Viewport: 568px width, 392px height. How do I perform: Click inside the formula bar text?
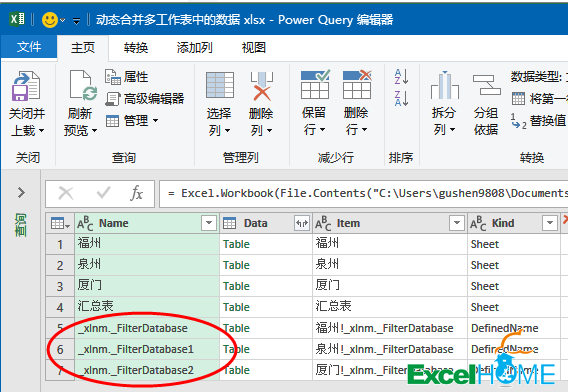pos(363,193)
